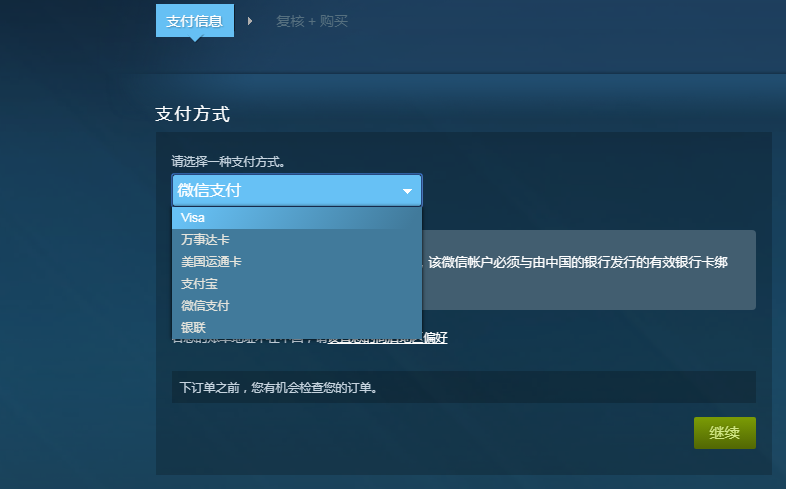Screen dimensions: 786x489
Task: Switch to the 支付信息 step tab
Action: [x=194, y=21]
